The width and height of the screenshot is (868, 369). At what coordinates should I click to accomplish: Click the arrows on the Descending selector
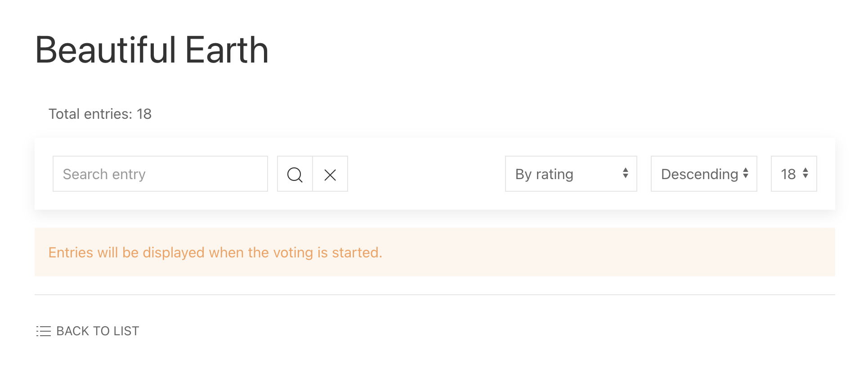[746, 174]
